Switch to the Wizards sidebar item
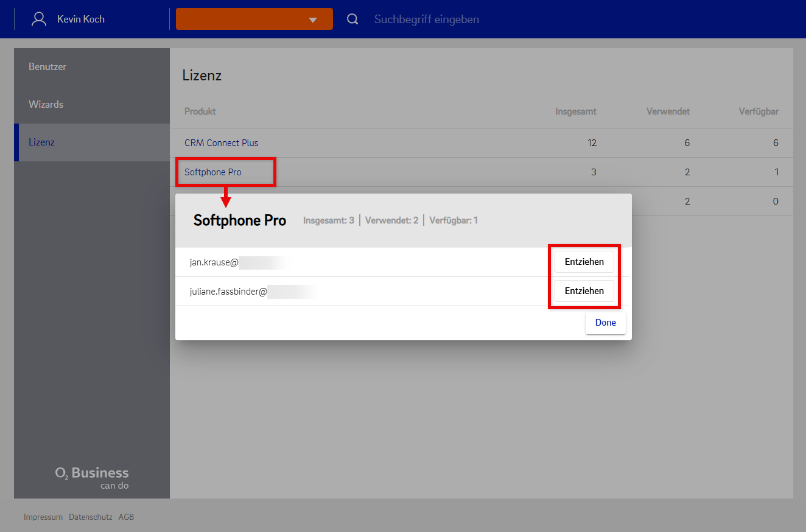Viewport: 806px width, 532px height. [46, 104]
